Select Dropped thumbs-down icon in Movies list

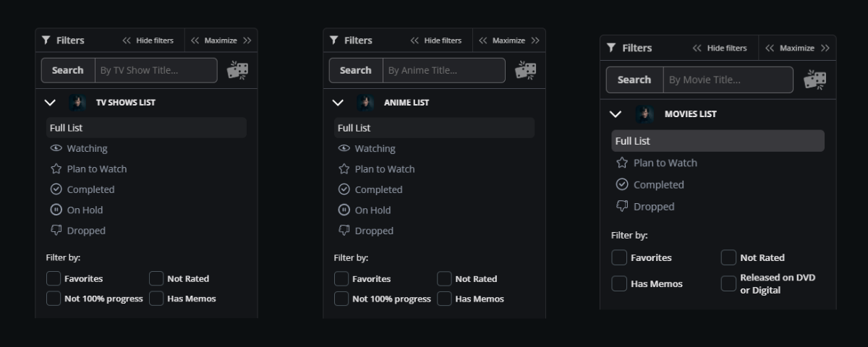coord(621,206)
